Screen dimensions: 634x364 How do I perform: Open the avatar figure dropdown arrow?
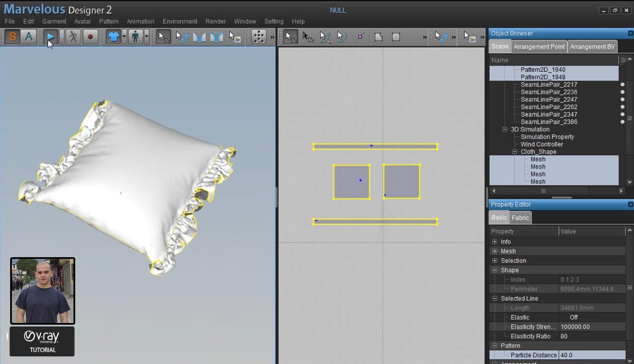[x=146, y=37]
